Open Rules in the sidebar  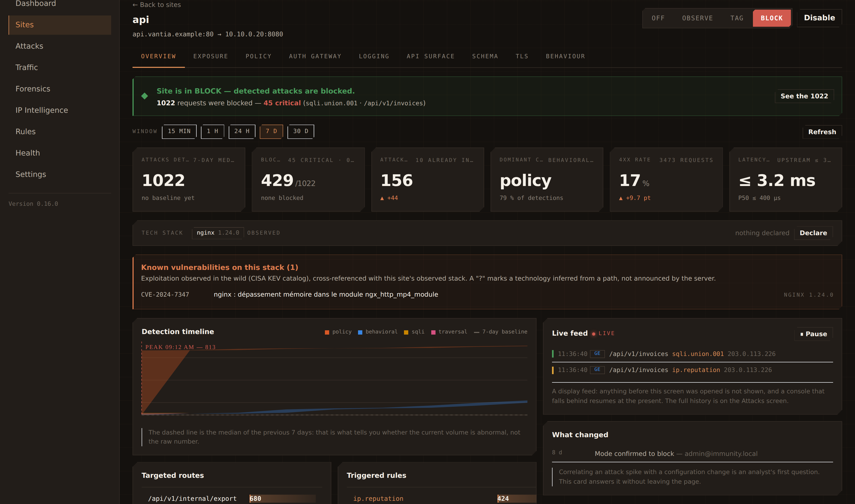point(60,132)
